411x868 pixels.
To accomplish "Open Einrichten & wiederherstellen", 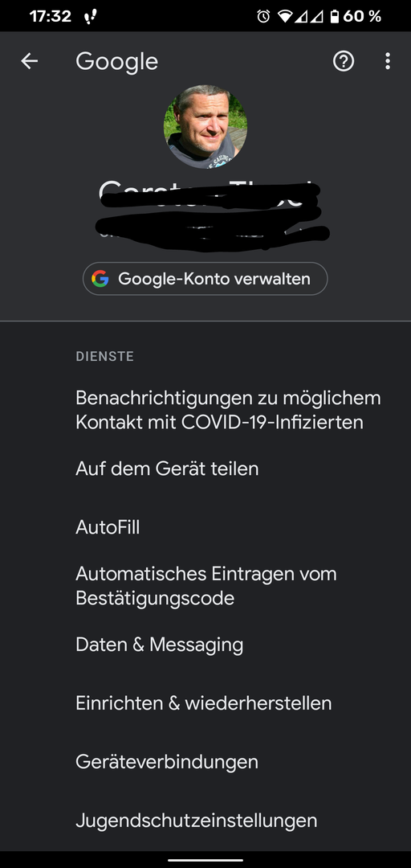I will [205, 703].
